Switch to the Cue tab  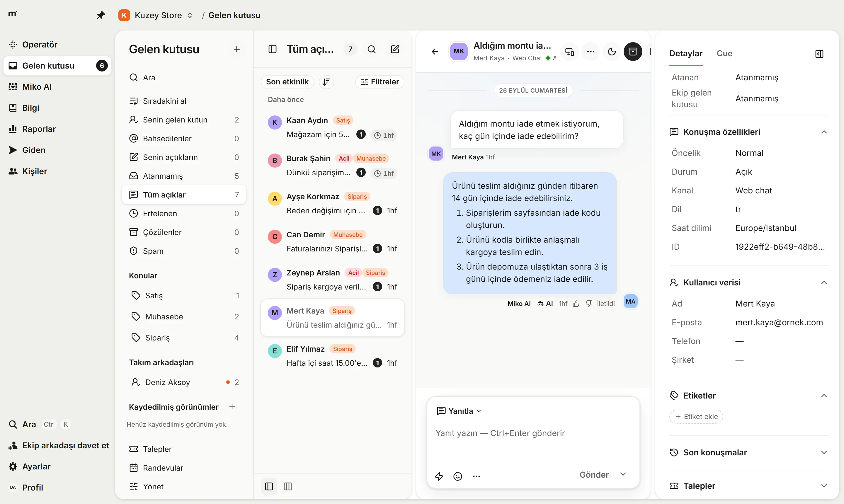click(724, 53)
